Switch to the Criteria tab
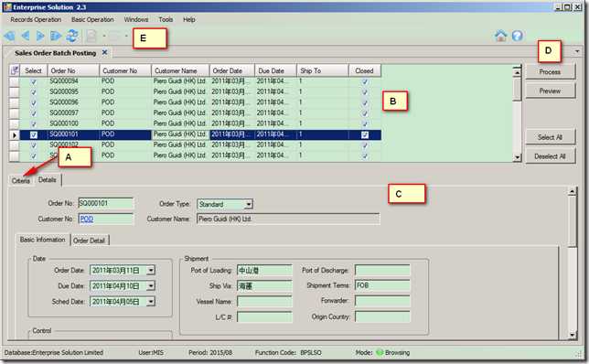The width and height of the screenshot is (589, 364). pos(21,181)
